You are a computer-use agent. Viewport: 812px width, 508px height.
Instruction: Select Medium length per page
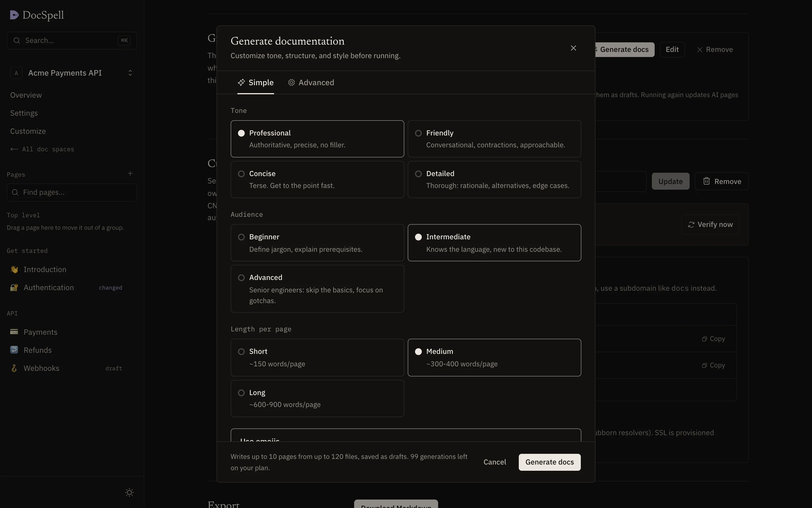click(x=494, y=358)
